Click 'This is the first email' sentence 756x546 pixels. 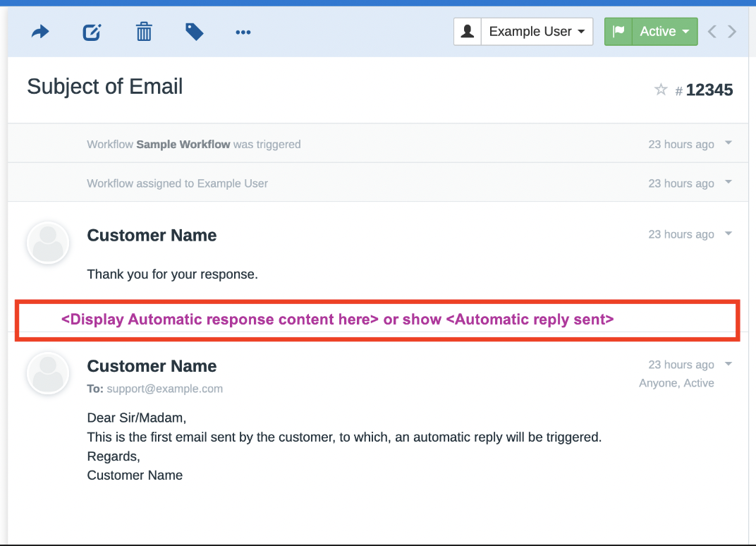pyautogui.click(x=344, y=437)
